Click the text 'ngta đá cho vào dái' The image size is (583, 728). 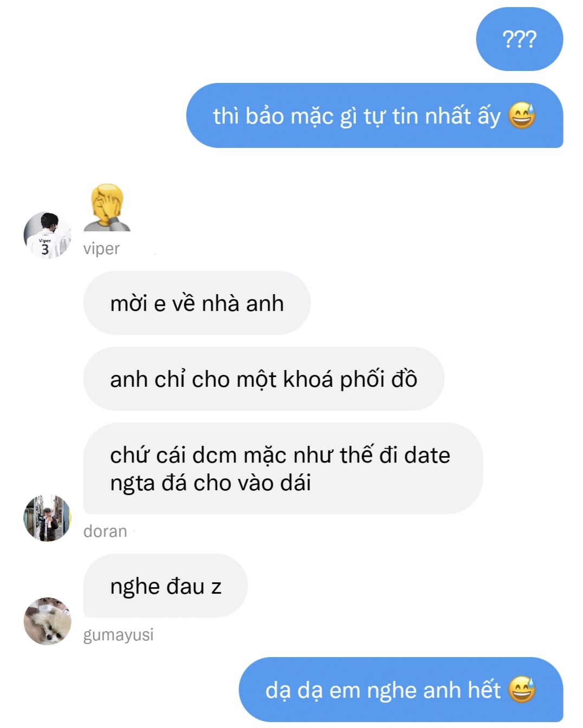[211, 483]
